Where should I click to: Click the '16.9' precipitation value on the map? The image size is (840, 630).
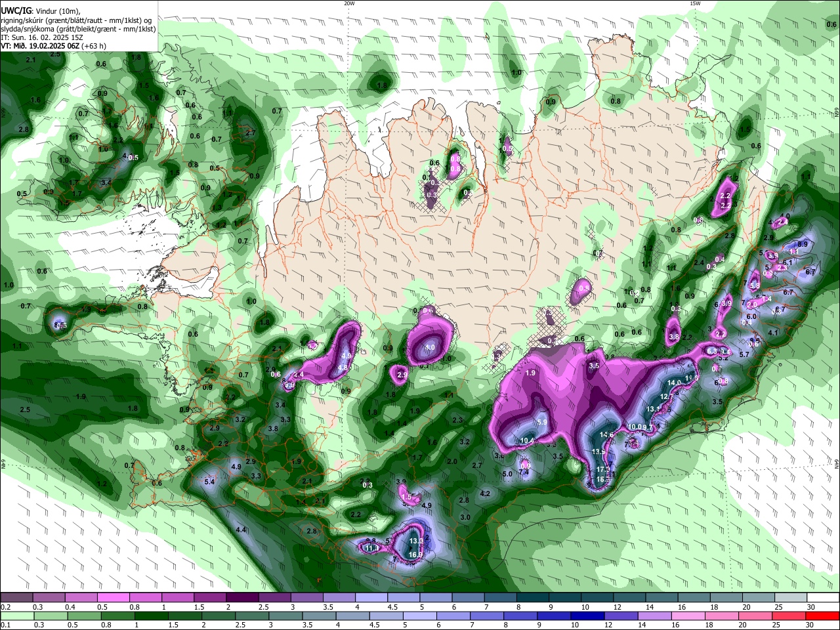415,555
